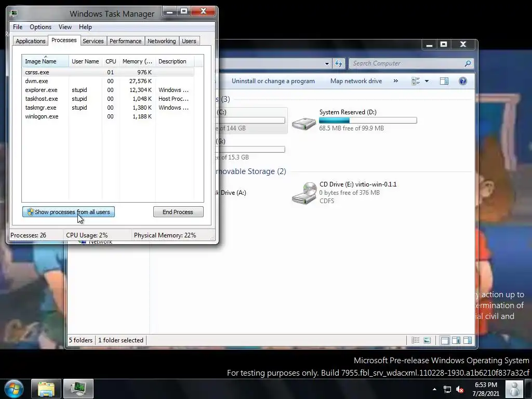532x399 pixels.
Task: Open the address bar history dropdown
Action: (327, 63)
